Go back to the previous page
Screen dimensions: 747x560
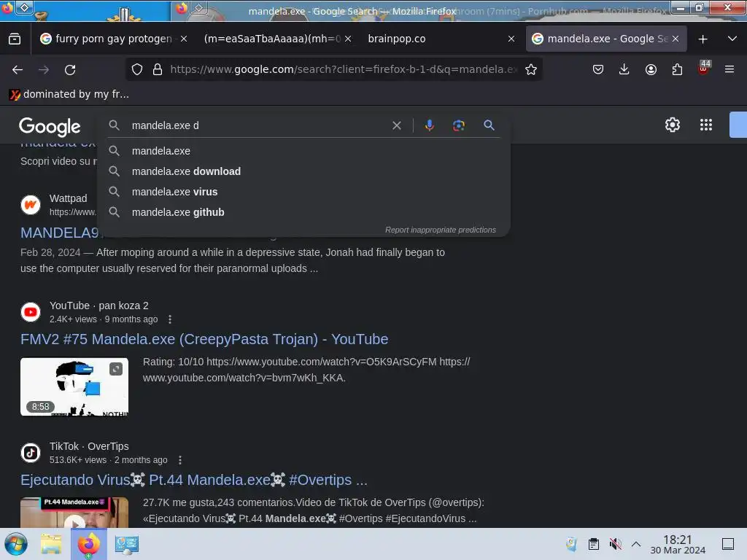pos(18,70)
